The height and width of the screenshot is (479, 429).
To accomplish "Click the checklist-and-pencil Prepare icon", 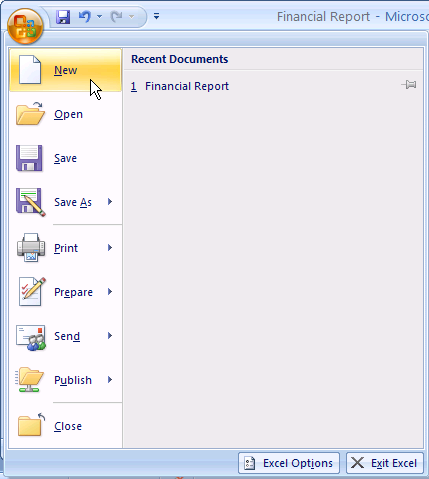I will coord(32,292).
